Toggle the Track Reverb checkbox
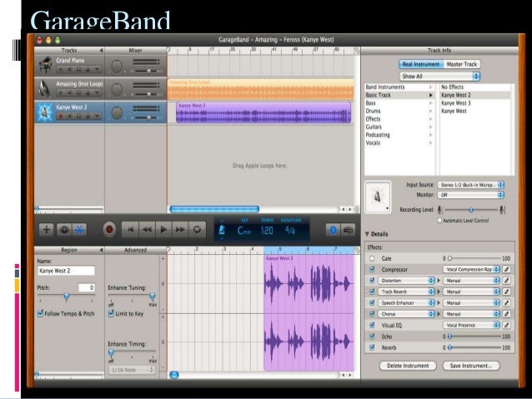 pos(372,292)
